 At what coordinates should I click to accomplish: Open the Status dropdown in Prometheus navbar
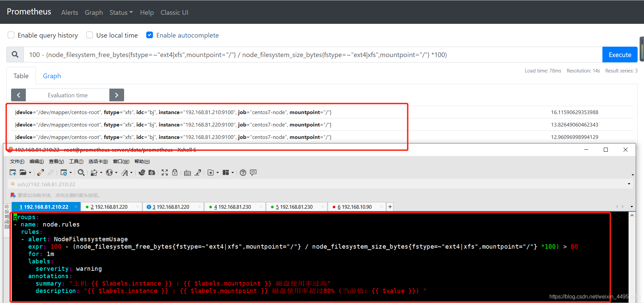pos(121,12)
